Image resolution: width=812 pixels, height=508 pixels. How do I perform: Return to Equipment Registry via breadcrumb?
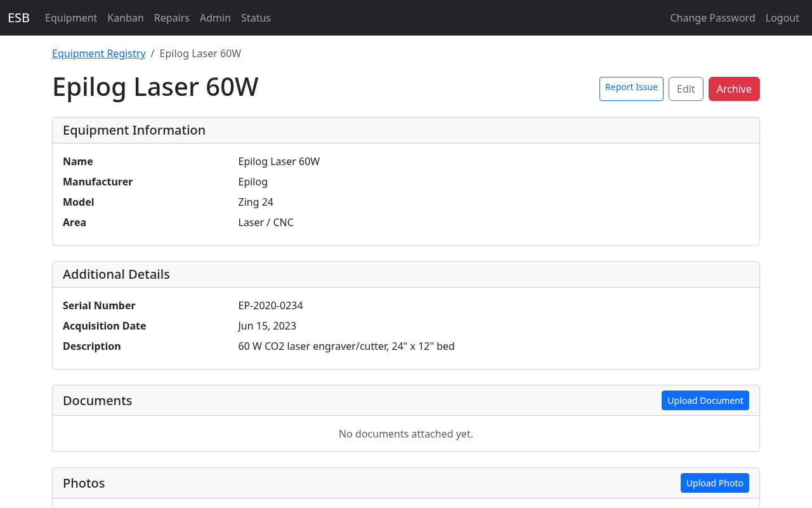click(99, 53)
